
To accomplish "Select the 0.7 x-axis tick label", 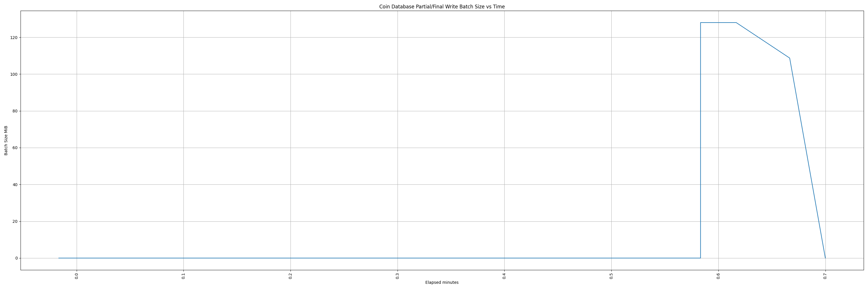I will 825,276.
